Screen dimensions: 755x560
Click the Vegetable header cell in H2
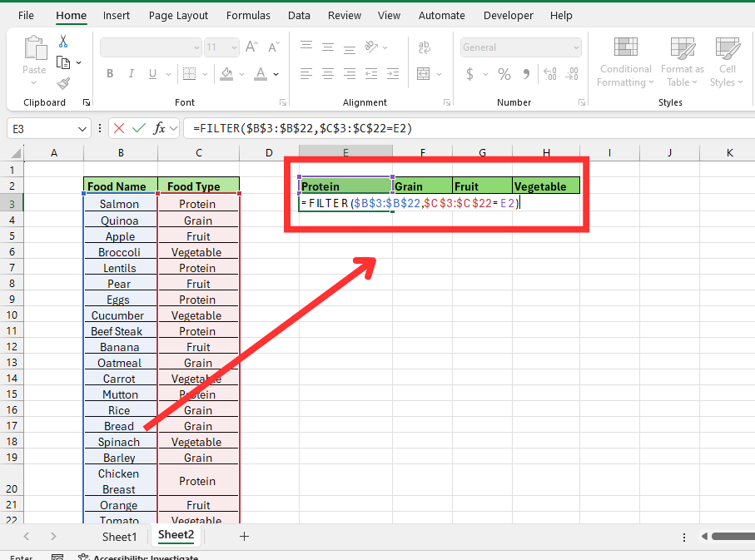[546, 186]
